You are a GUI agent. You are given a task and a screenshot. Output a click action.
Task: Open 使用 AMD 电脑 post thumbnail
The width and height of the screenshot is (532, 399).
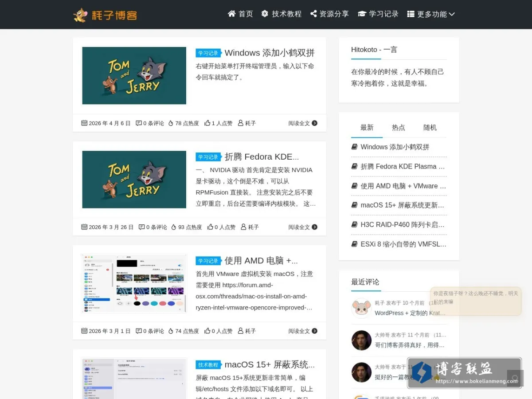click(134, 283)
